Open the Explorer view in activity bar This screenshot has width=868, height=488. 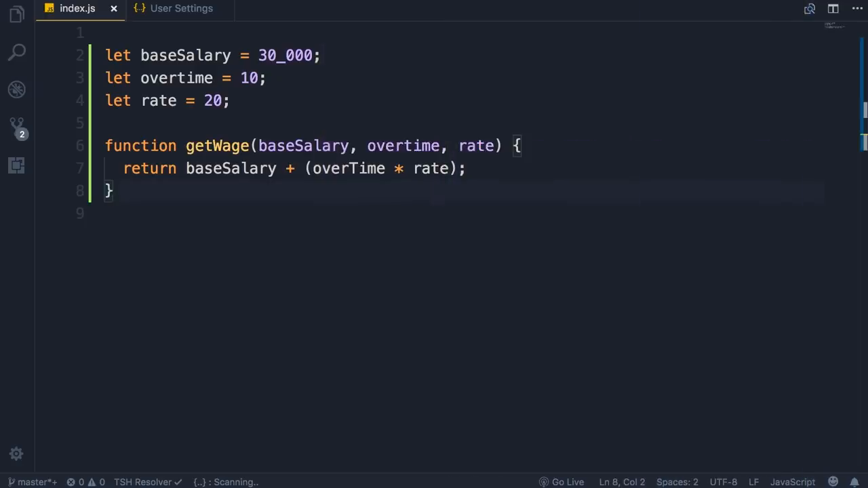pos(17,14)
